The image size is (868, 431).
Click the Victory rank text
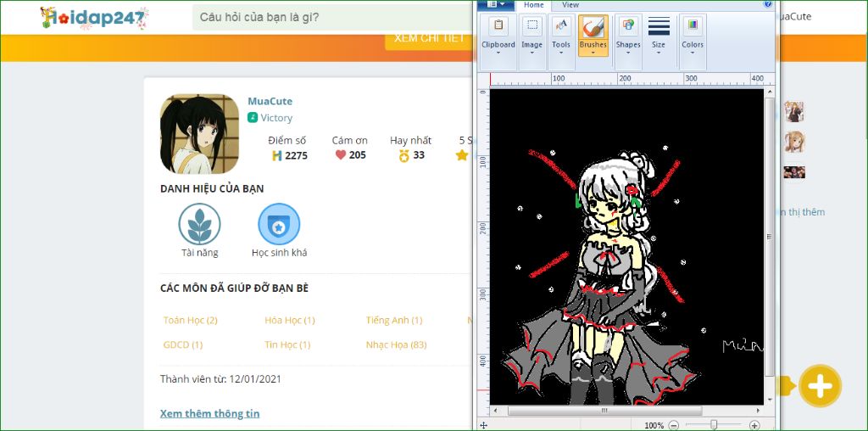276,118
